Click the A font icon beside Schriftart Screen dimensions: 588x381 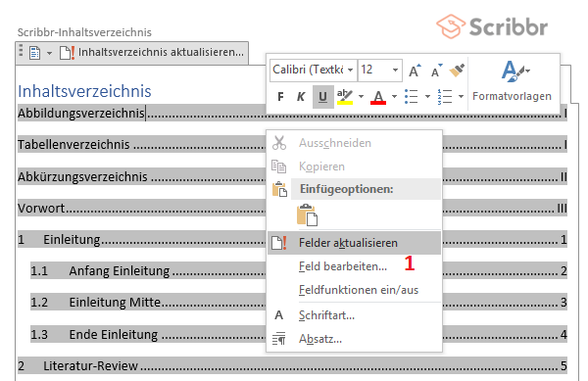pos(278,315)
